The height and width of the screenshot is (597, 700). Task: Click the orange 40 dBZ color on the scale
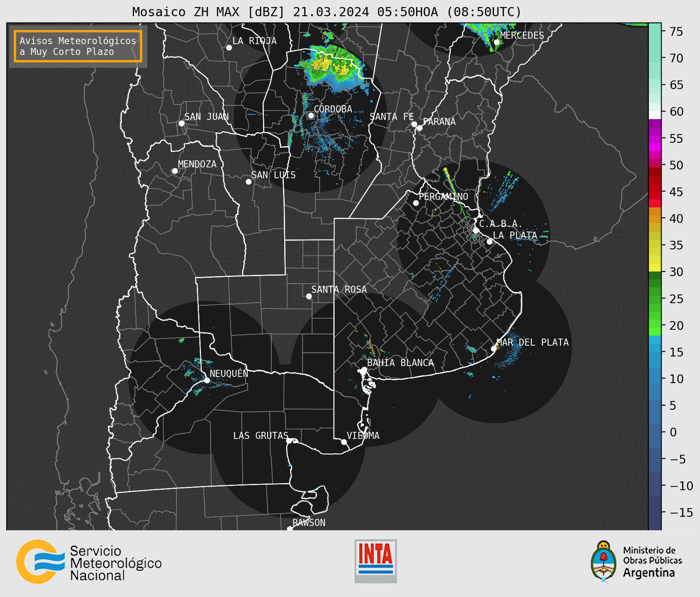[654, 218]
